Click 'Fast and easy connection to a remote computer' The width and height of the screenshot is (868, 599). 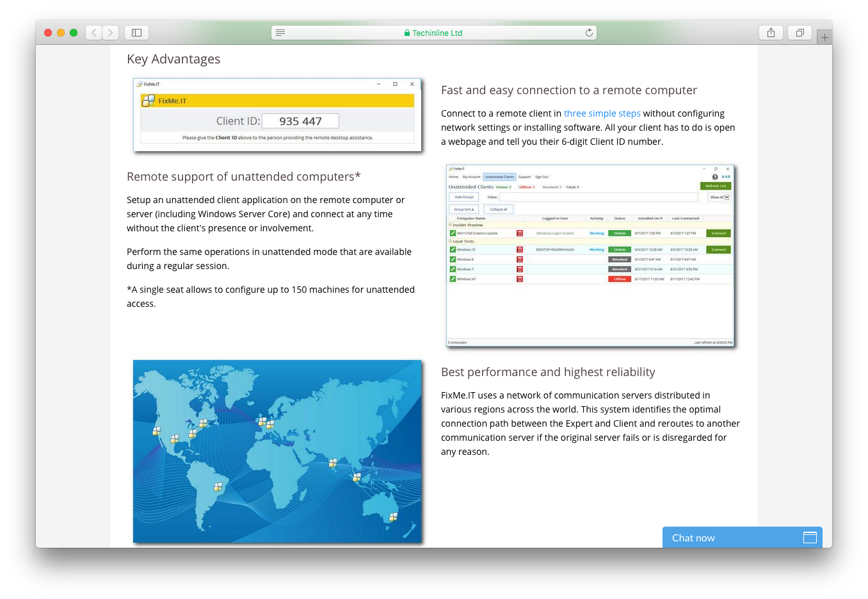click(569, 90)
